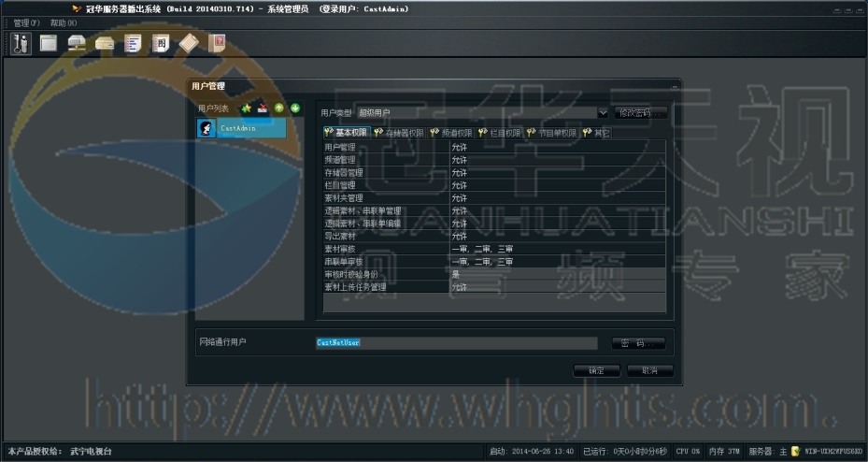Open user management via key-and-person toolbar icon
This screenshot has height=462, width=868.
tap(21, 43)
